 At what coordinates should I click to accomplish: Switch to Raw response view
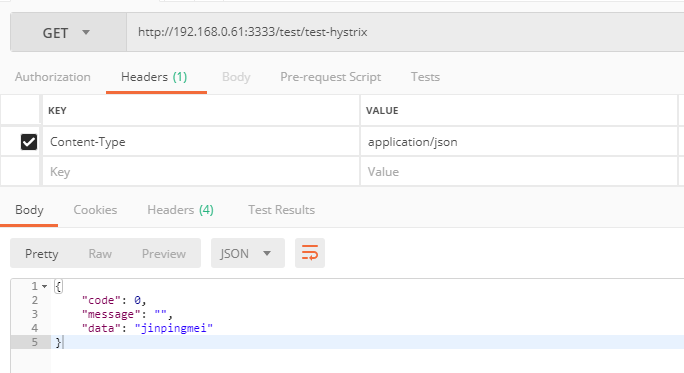coord(100,254)
